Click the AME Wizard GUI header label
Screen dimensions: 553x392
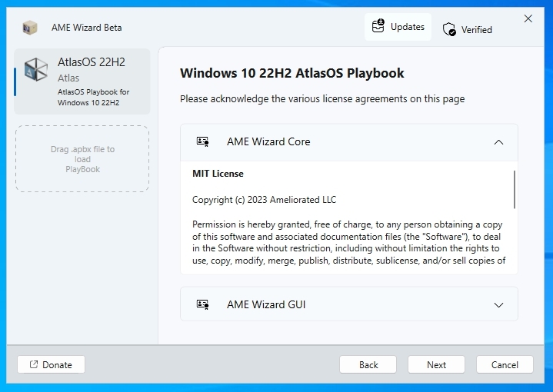click(266, 304)
